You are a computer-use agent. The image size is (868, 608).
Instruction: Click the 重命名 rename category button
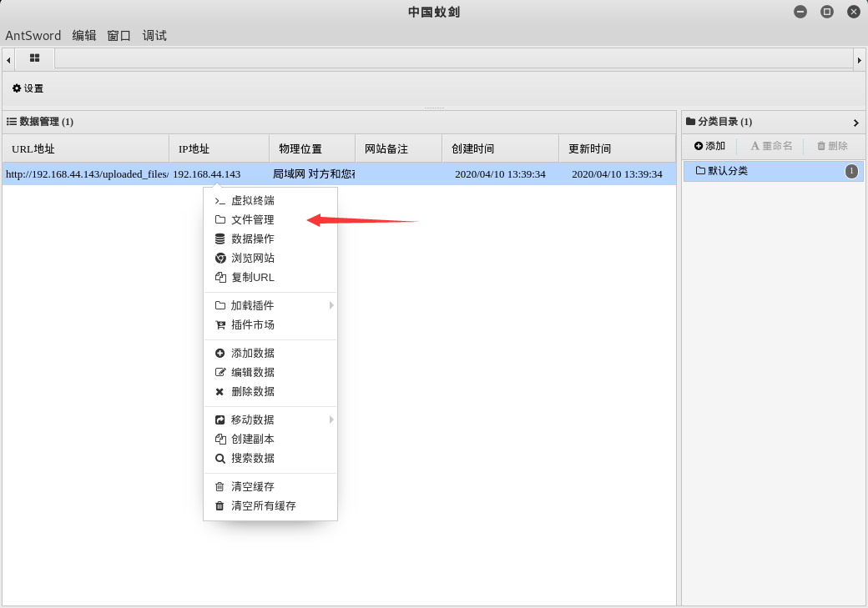(771, 145)
